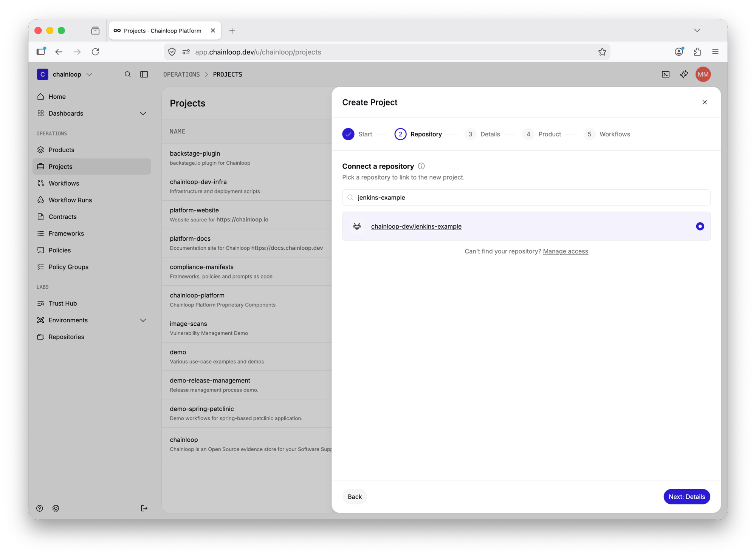
Task: Open the Manage access link
Action: [565, 251]
